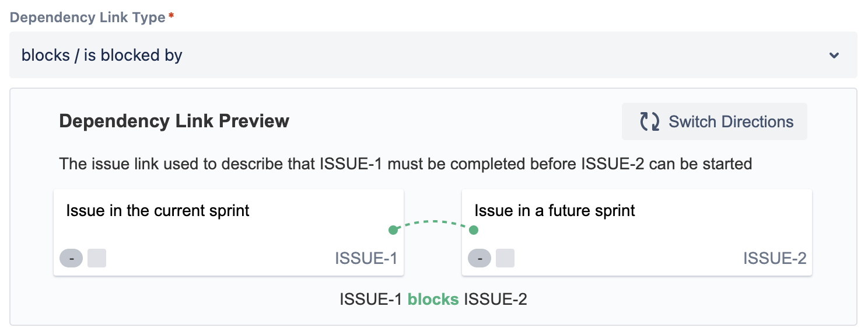Click the green link dot on ISSUE-1 card
868x334 pixels.
point(393,230)
